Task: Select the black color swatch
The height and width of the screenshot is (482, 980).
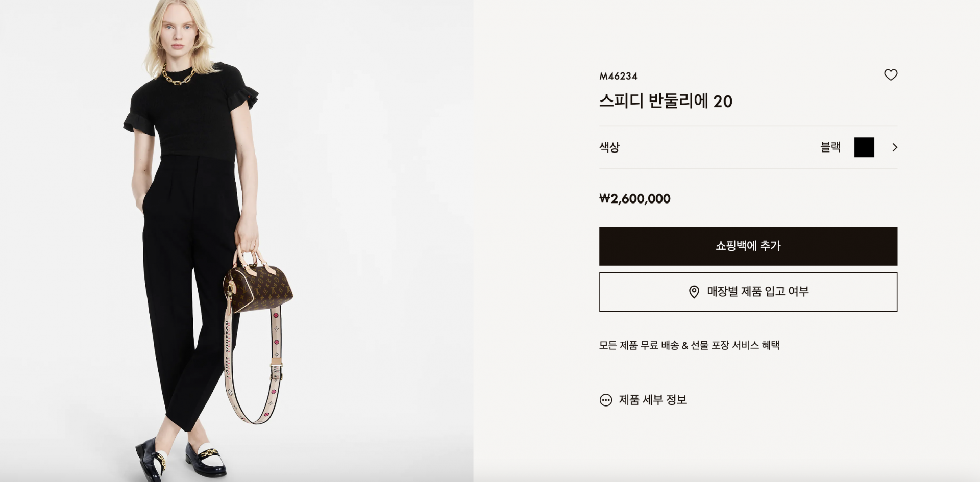Action: pos(864,147)
